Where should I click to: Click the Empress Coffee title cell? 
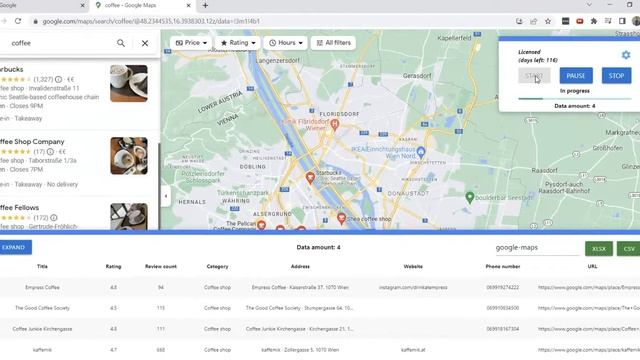[x=42, y=287]
